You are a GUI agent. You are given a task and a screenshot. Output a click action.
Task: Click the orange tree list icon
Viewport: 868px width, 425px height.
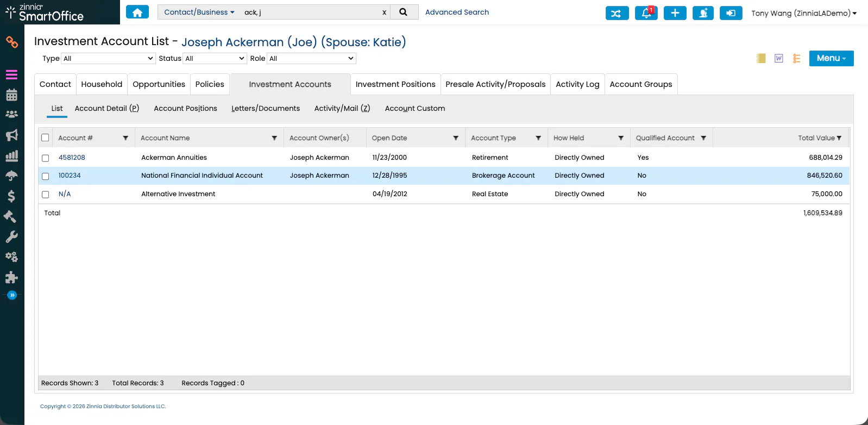(x=797, y=58)
